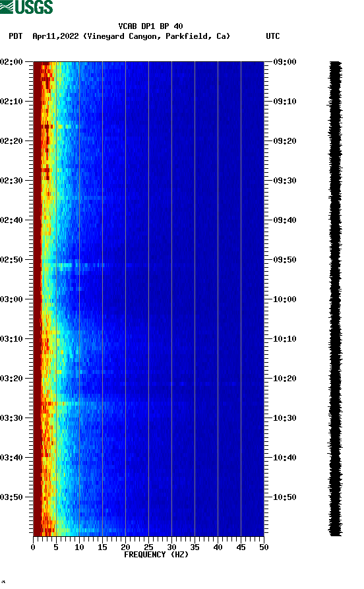Click 'Vineyard Canyon, Parkfield, Ca' location text
Image resolution: width=364 pixels, height=589 pixels.
click(x=157, y=36)
